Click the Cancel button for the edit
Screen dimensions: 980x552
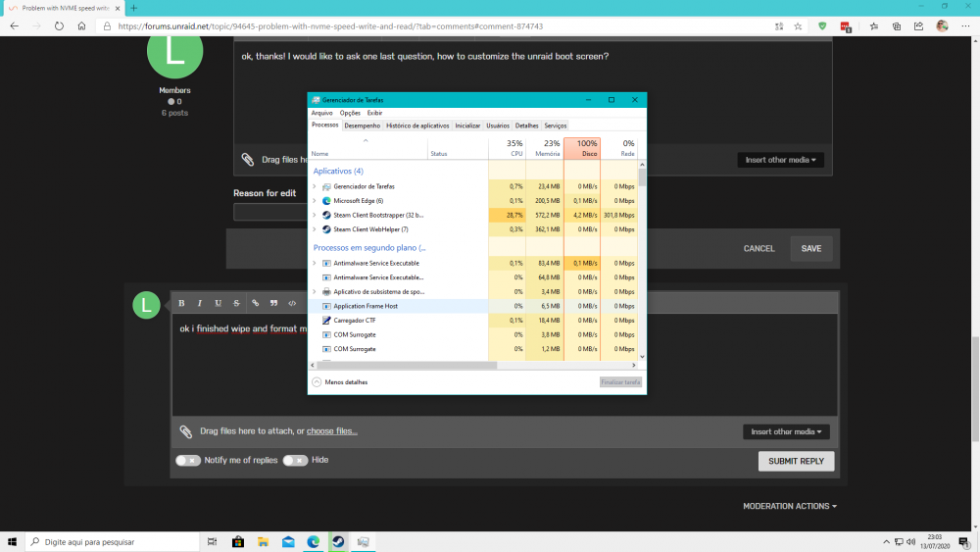tap(759, 248)
